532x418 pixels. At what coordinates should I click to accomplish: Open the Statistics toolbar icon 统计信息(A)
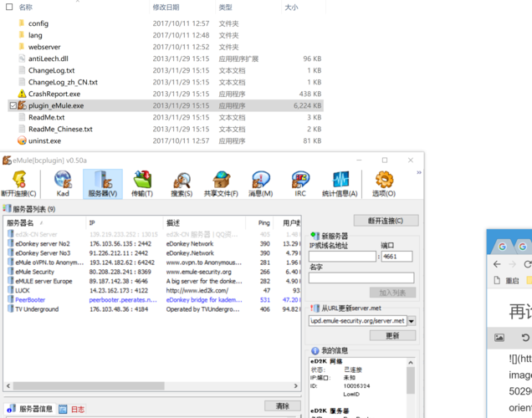pos(340,183)
